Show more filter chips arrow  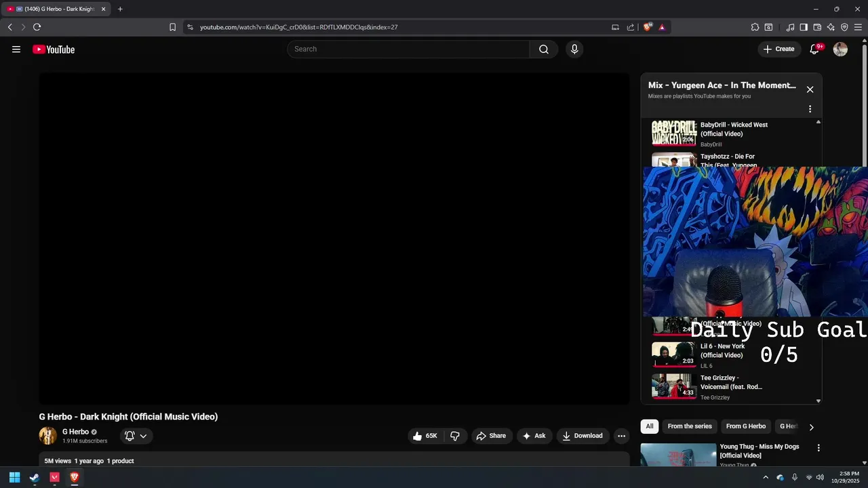coord(811,427)
